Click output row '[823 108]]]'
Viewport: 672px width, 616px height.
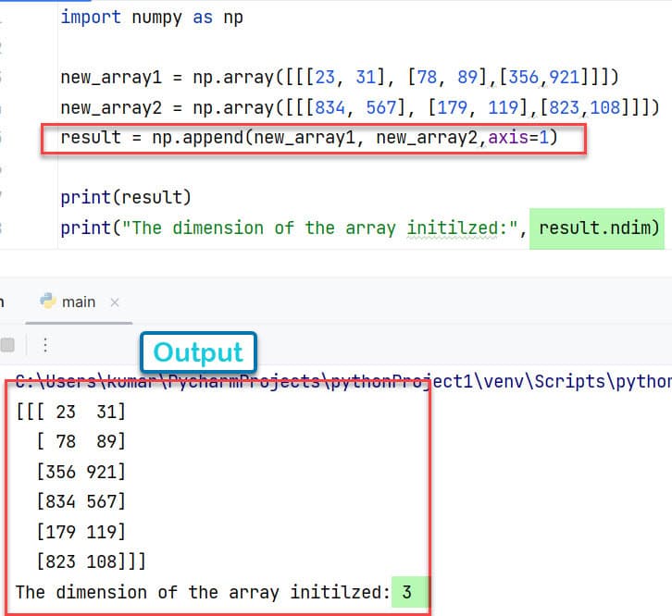[x=92, y=561]
